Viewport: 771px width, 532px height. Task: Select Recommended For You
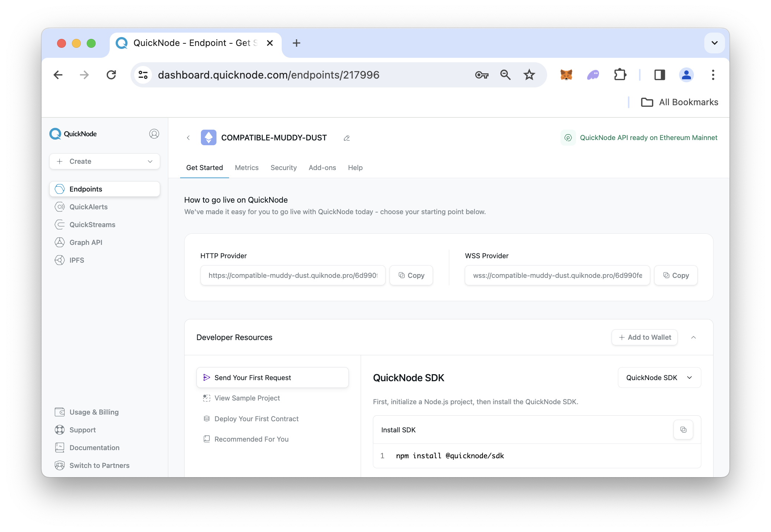(x=246, y=439)
